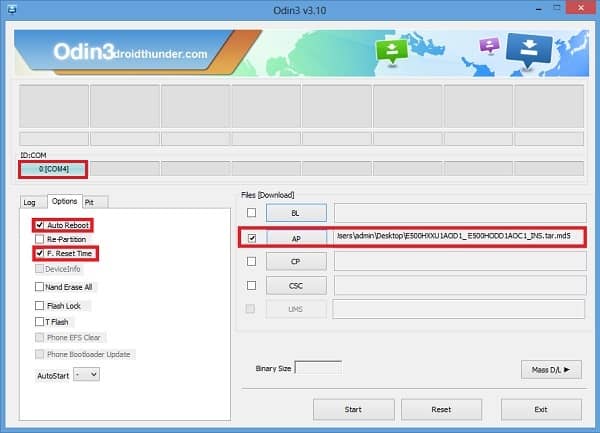Uncheck the F. Reset Time option
600x433 pixels.
(x=39, y=254)
